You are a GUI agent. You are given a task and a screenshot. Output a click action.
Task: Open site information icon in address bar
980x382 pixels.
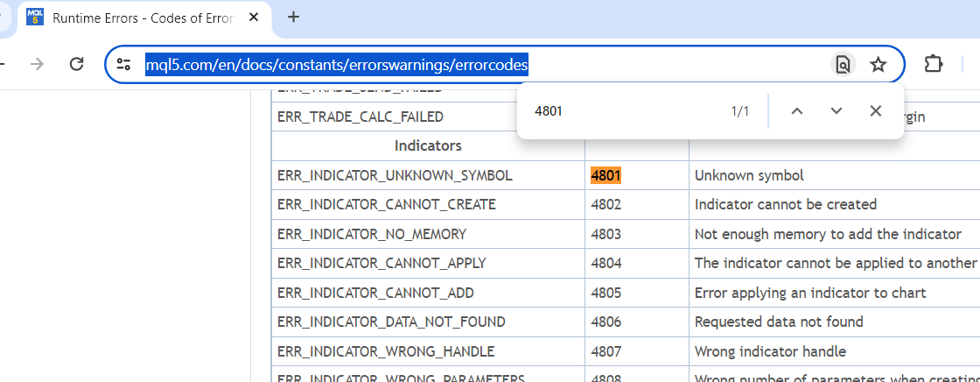(x=123, y=64)
